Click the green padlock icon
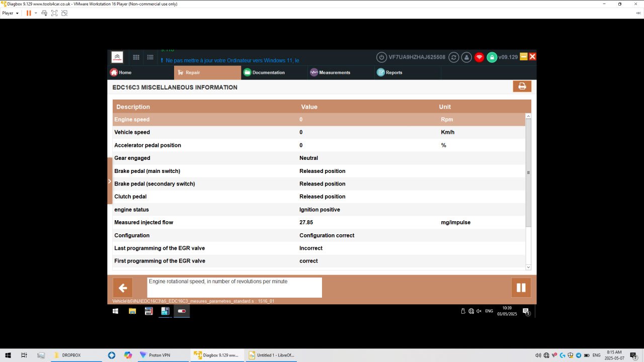 click(x=492, y=57)
